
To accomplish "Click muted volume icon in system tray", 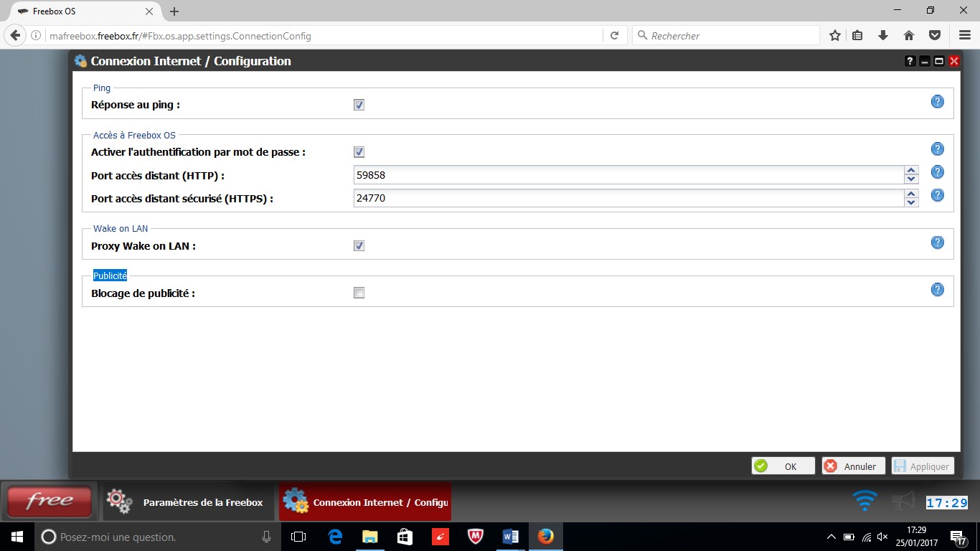I will [x=882, y=537].
